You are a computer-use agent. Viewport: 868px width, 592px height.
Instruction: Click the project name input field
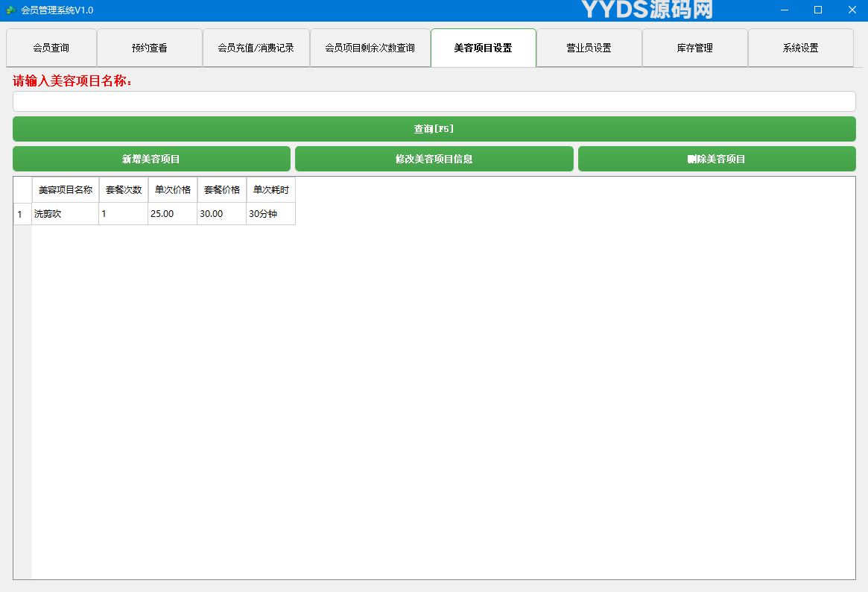pos(434,101)
